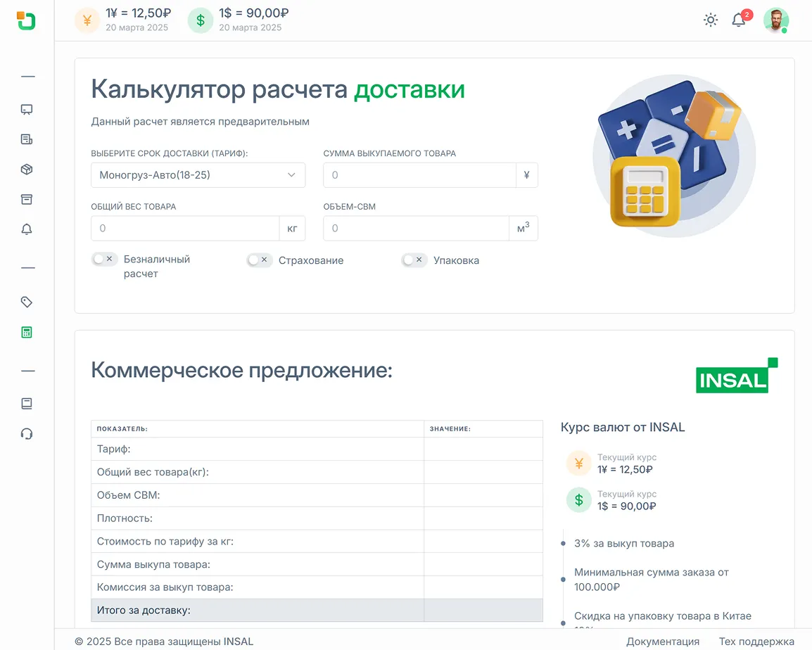
Task: Enable the Упаковка toggle
Action: (414, 260)
